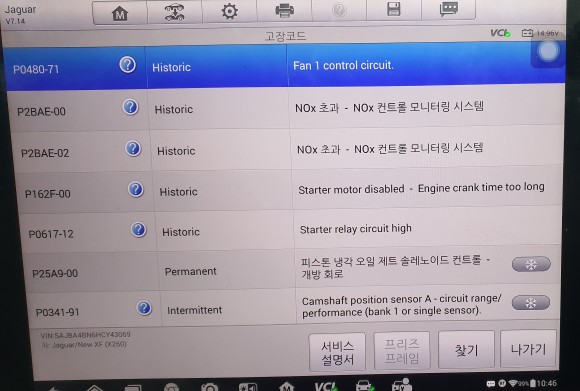Open the message chat icon
This screenshot has width=580, height=391.
[449, 9]
